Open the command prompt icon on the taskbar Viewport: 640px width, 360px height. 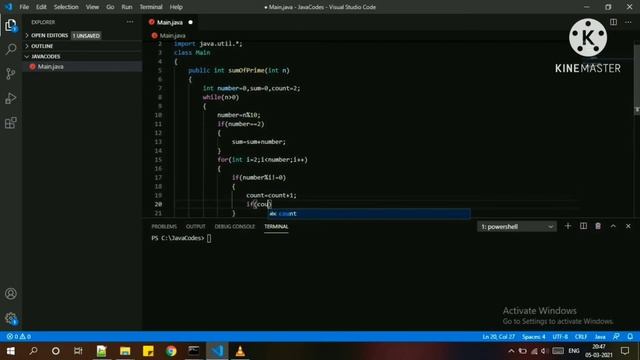pyautogui.click(x=194, y=351)
